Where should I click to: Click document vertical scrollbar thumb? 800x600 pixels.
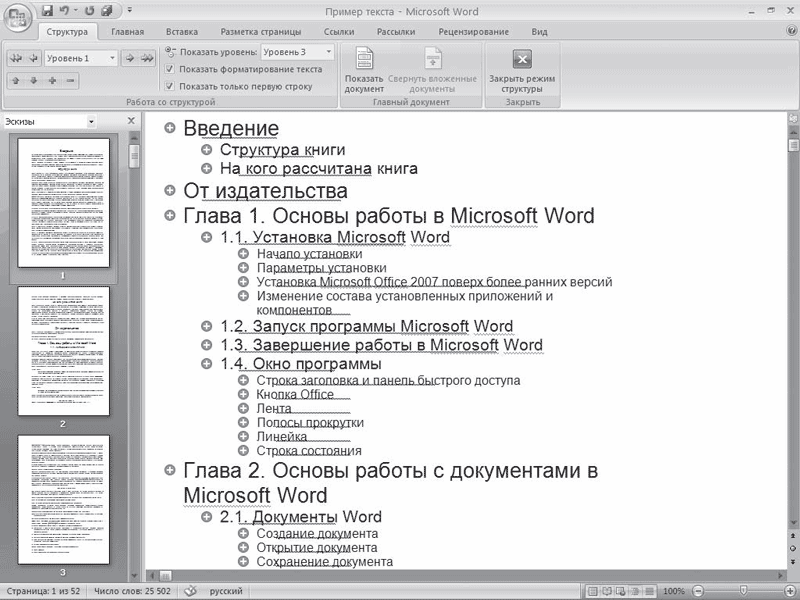pyautogui.click(x=793, y=145)
